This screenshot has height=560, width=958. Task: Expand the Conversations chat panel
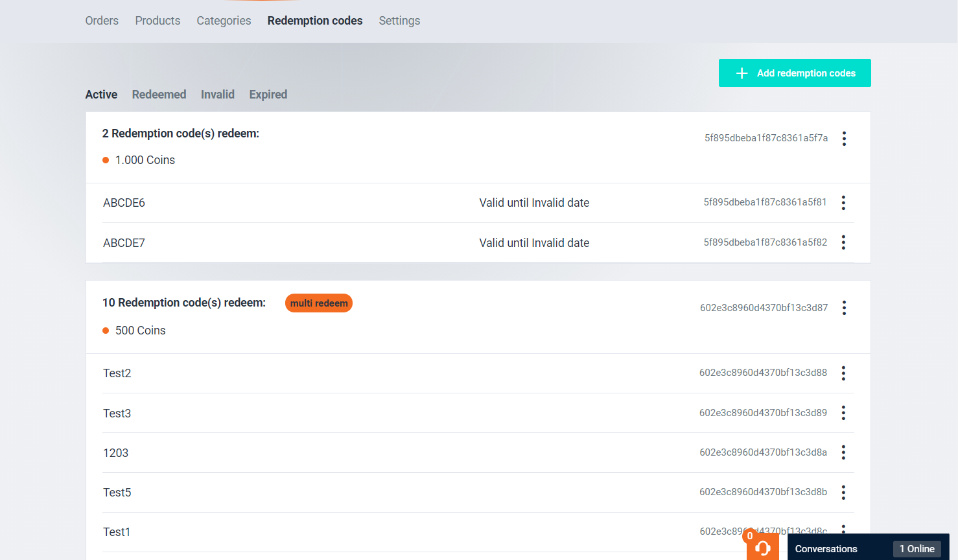(826, 549)
